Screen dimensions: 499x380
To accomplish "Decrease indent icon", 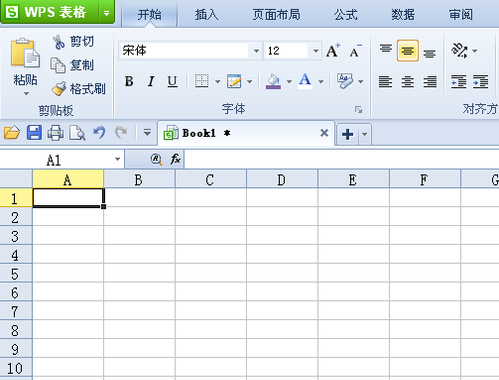I will click(459, 81).
